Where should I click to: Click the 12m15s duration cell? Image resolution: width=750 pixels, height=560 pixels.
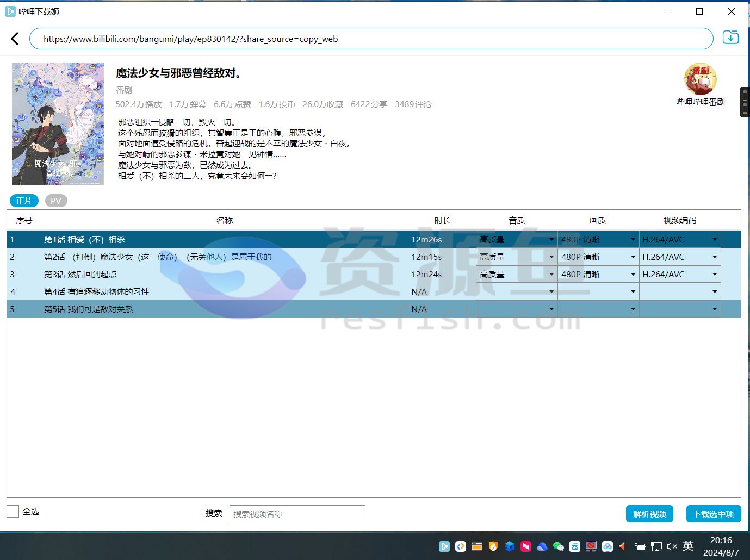[426, 257]
